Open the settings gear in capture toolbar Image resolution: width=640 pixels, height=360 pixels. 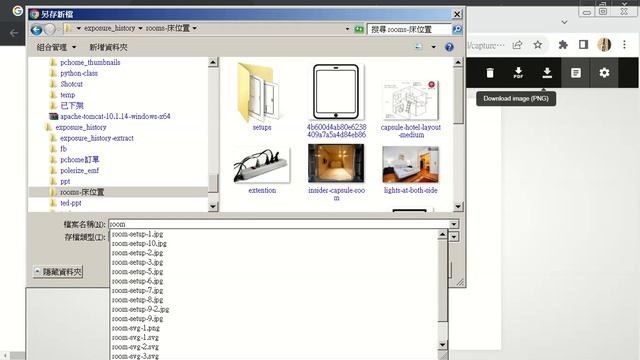(604, 73)
